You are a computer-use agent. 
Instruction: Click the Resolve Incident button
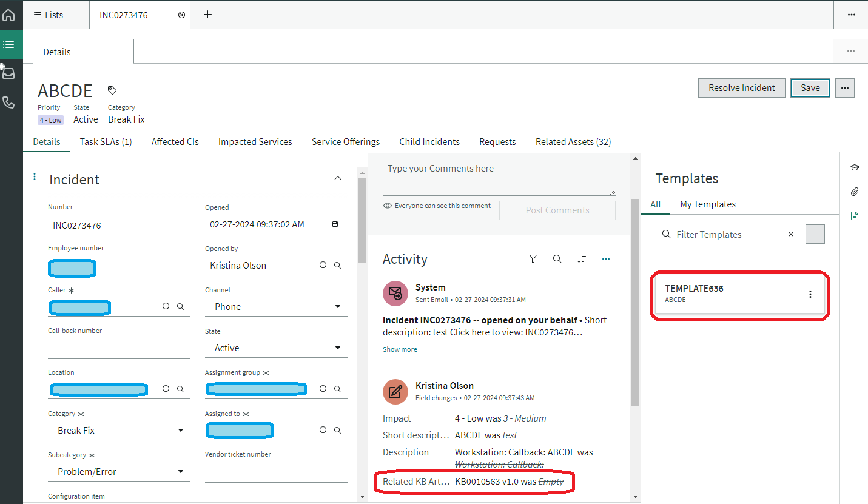(x=741, y=87)
